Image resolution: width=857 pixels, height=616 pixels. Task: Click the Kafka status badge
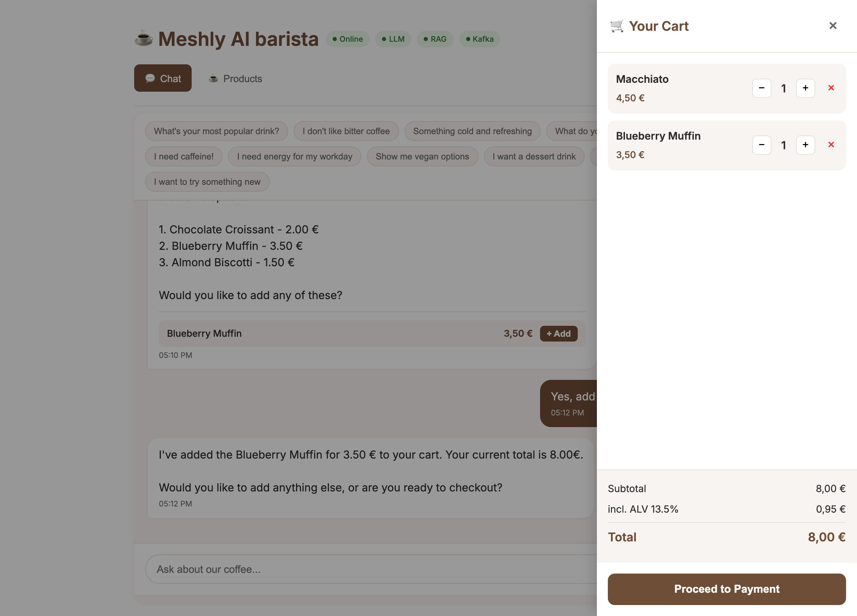pos(479,39)
